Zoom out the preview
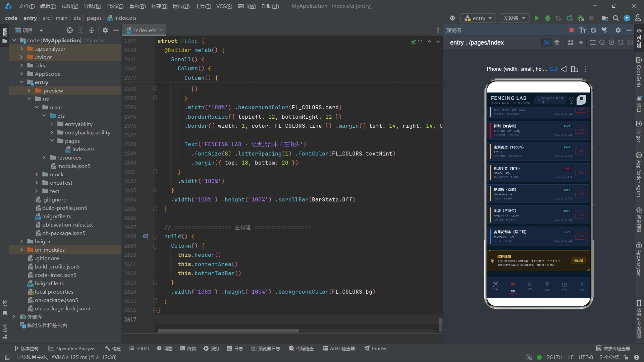Image resolution: width=644 pixels, height=362 pixels. click(602, 43)
